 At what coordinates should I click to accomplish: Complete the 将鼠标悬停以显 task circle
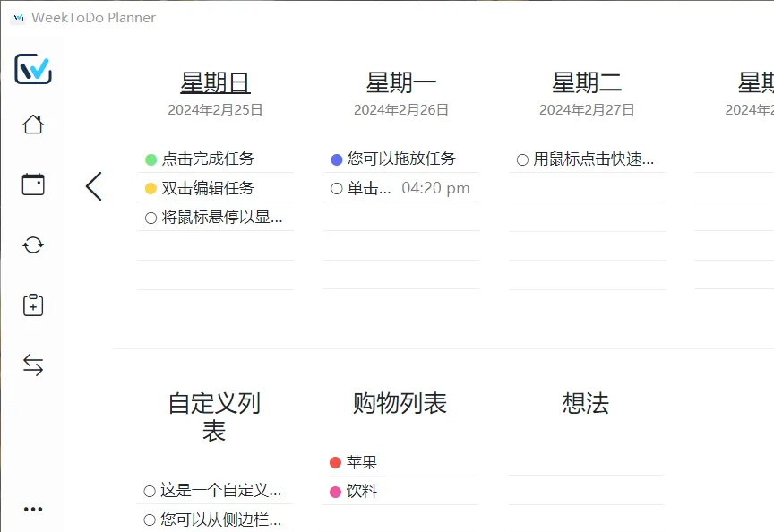(x=150, y=216)
